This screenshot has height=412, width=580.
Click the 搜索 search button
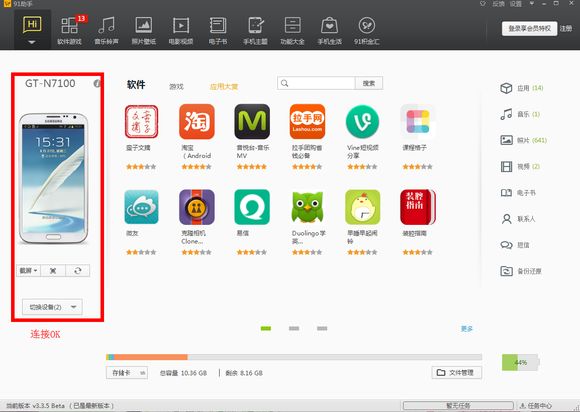tap(369, 83)
